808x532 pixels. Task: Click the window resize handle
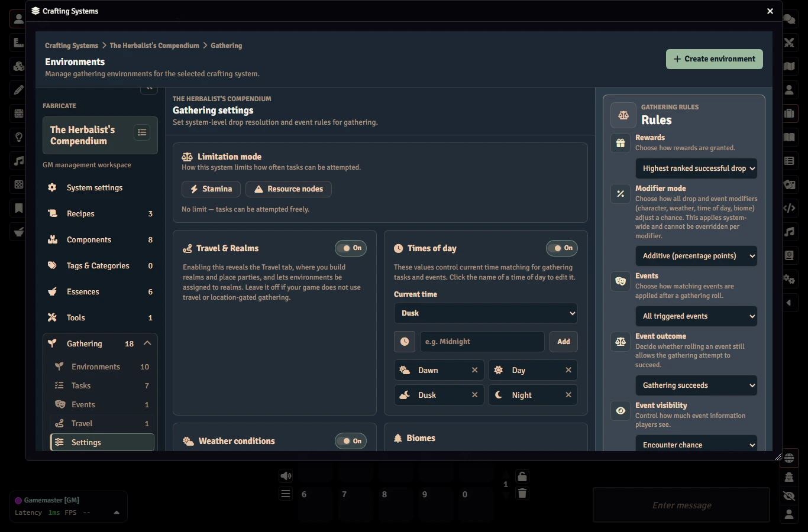[778, 456]
